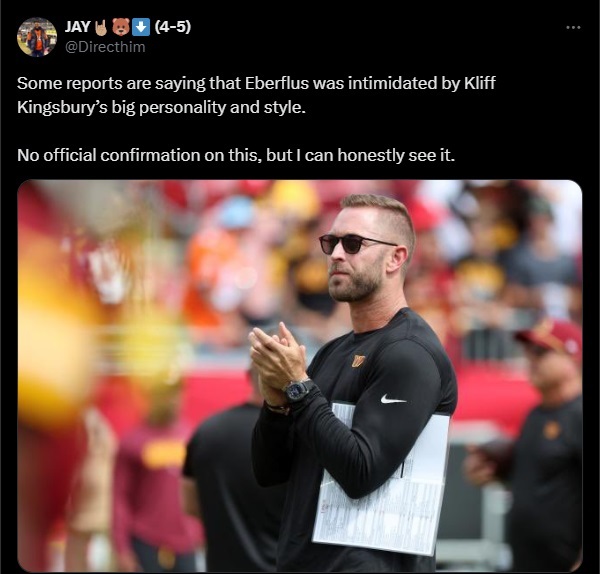Click the tweet text mentioning Eberflus
Viewport: 600px width, 574px height.
click(x=256, y=83)
